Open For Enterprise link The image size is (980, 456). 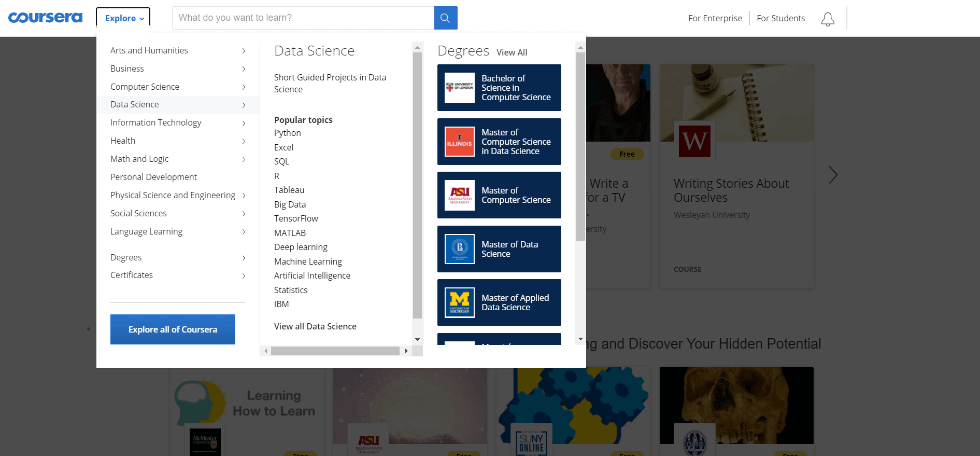click(715, 18)
